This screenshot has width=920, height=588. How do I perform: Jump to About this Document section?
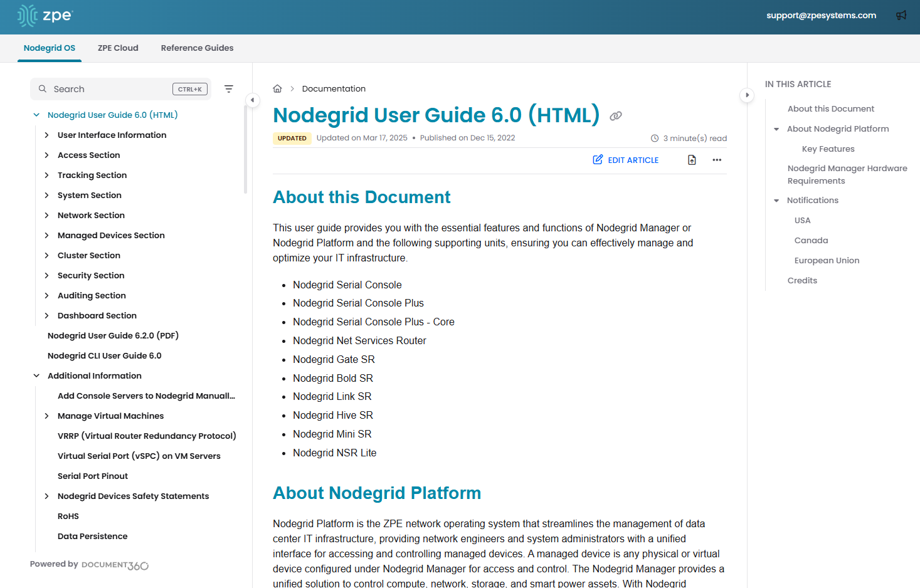[831, 108]
